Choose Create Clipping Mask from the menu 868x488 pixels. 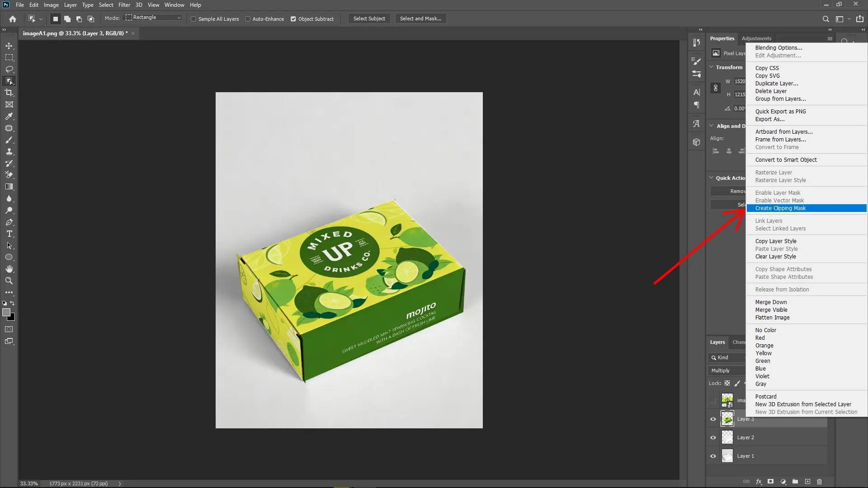[x=780, y=208]
